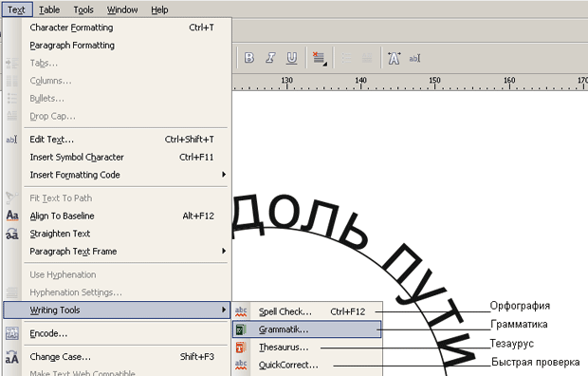Click ruler mark 150

click(x=434, y=81)
